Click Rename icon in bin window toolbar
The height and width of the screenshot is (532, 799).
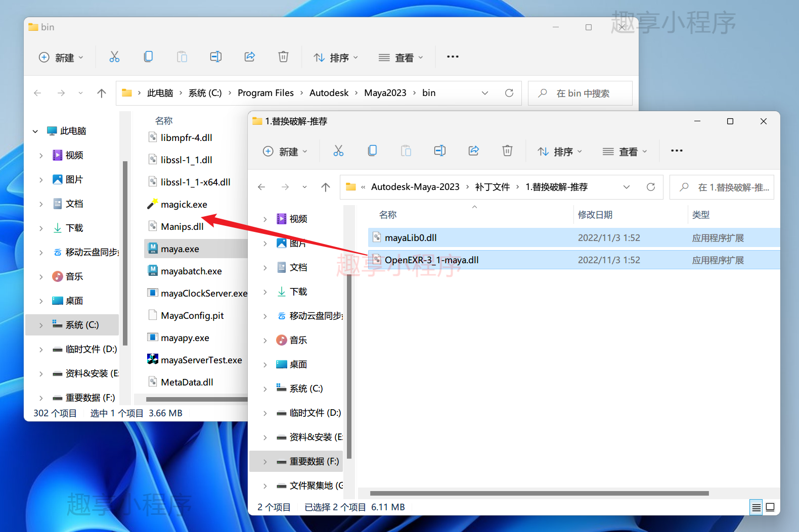tap(216, 57)
